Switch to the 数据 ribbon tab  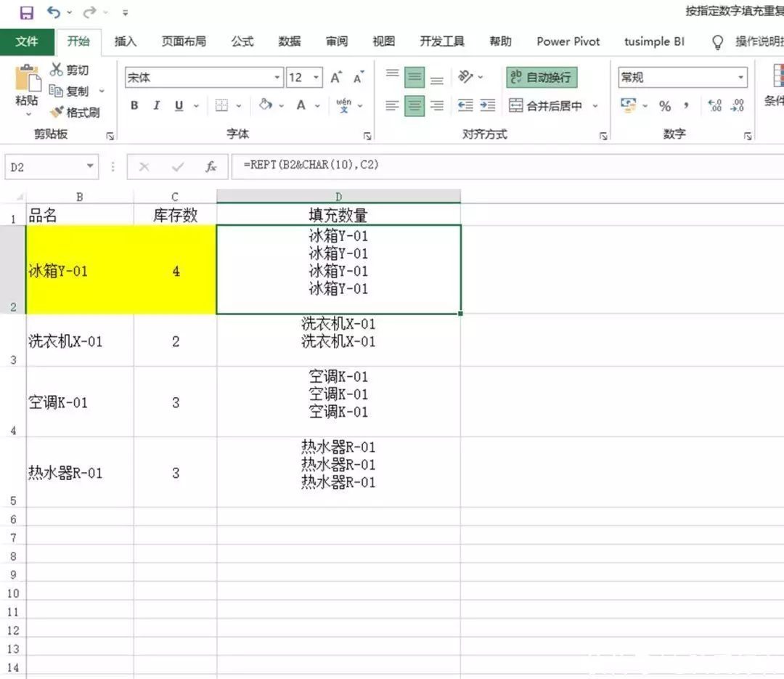pyautogui.click(x=290, y=41)
